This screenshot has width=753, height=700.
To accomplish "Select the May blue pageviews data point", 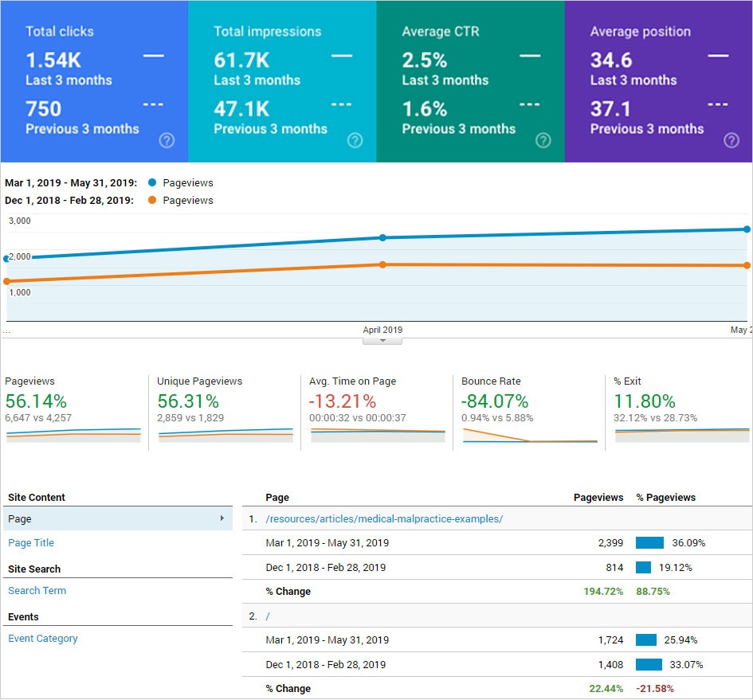I will [x=747, y=229].
